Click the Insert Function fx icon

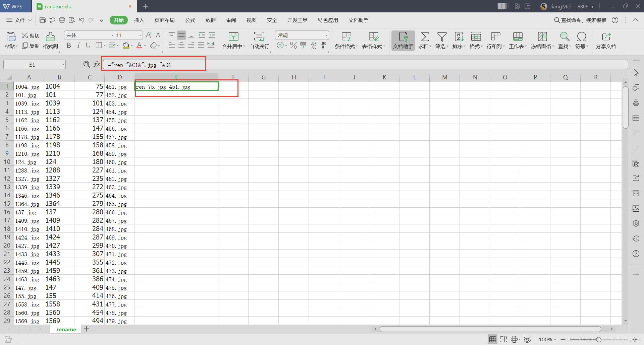97,64
